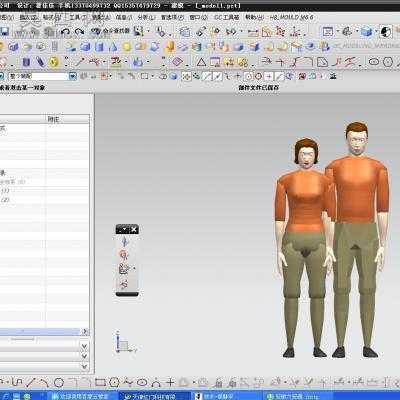The width and height of the screenshot is (400, 400).
Task: Choose the blue shaded cube render style icon
Action: click(366, 32)
